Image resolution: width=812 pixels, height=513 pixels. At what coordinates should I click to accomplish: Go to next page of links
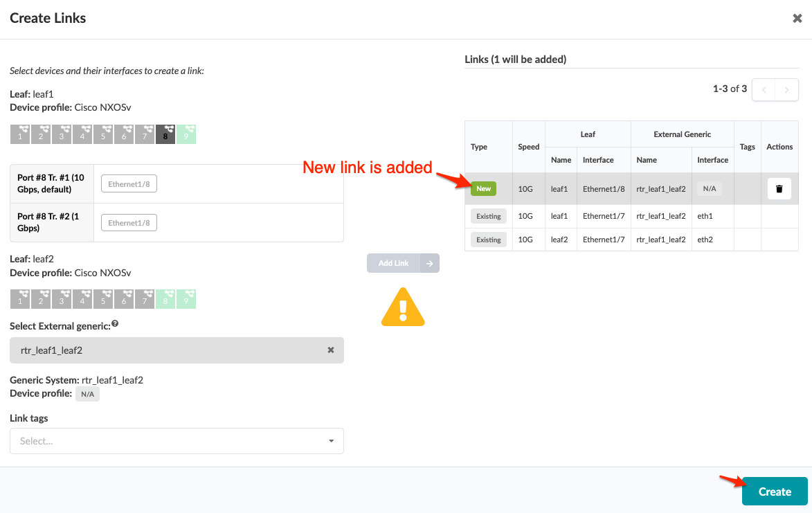[x=786, y=90]
